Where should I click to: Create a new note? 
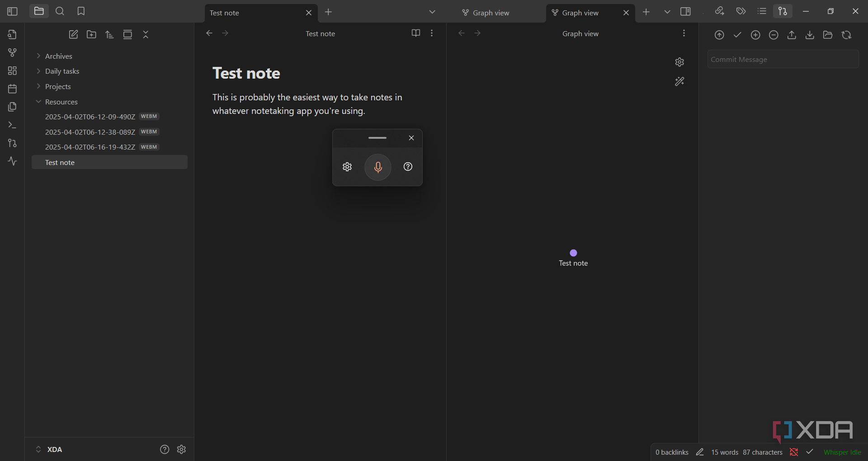click(x=73, y=34)
